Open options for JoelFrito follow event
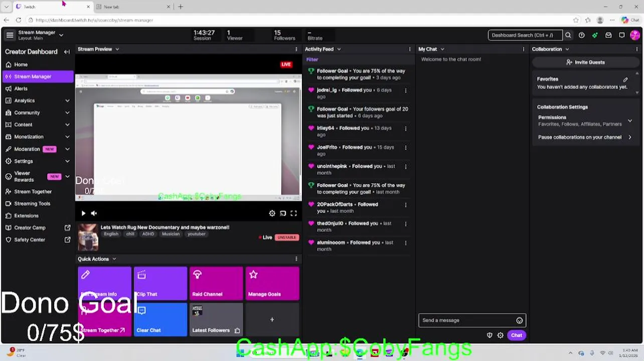 pos(406,147)
